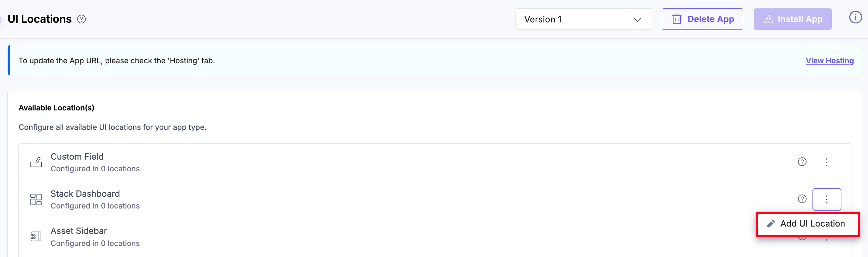Toggle Stack Dashboard three-dot options menu
The image size is (868, 257).
826,199
